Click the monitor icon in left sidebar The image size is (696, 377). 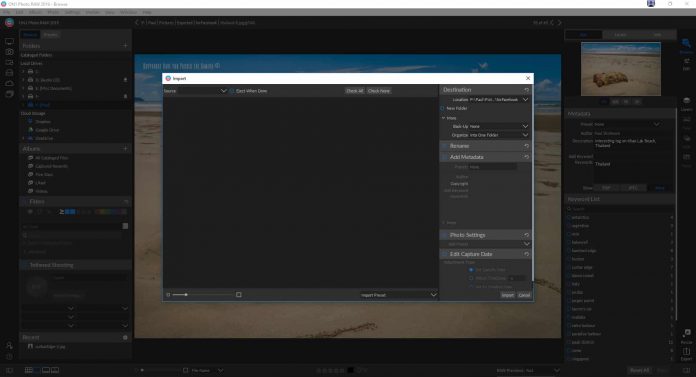pyautogui.click(x=9, y=41)
